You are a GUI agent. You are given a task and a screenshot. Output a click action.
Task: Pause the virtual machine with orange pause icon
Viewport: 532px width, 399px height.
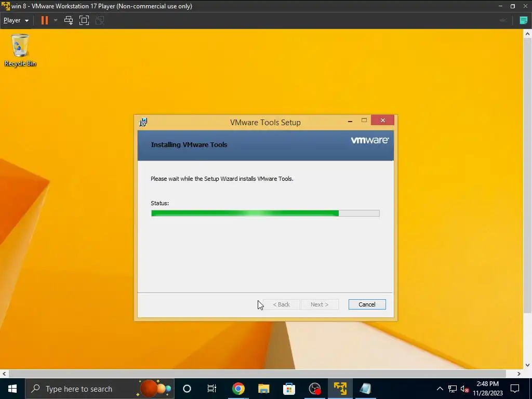[x=45, y=20]
